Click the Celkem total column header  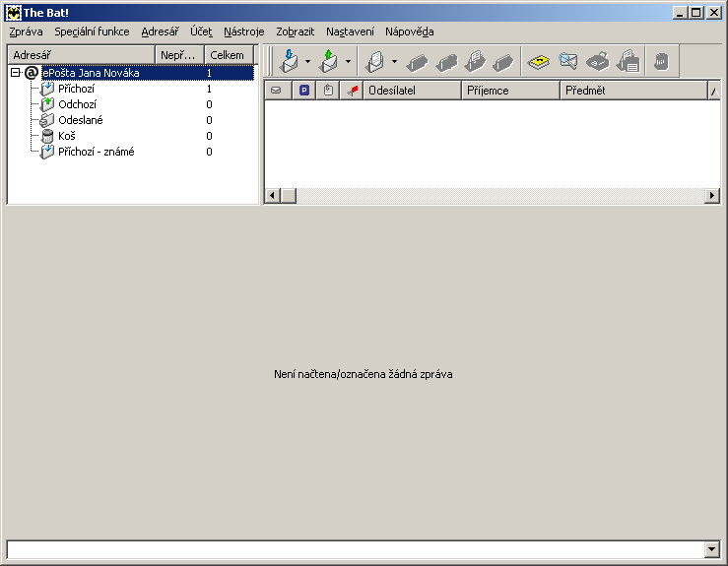[229, 55]
